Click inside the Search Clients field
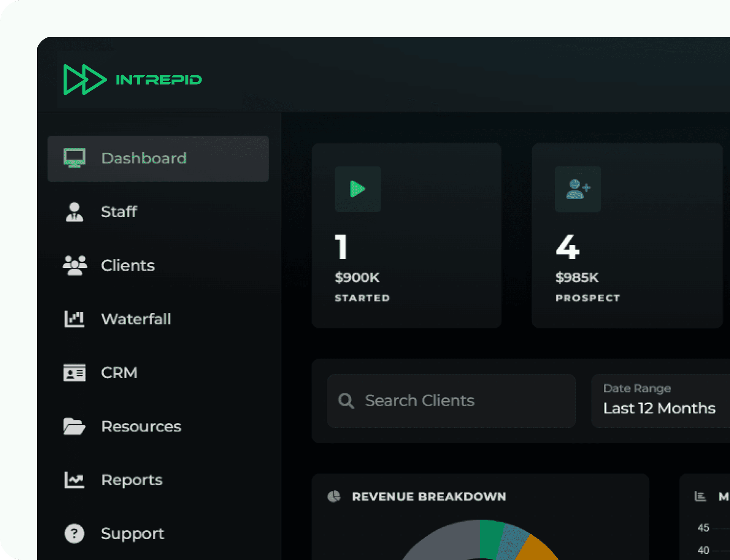The width and height of the screenshot is (730, 560). [x=451, y=400]
